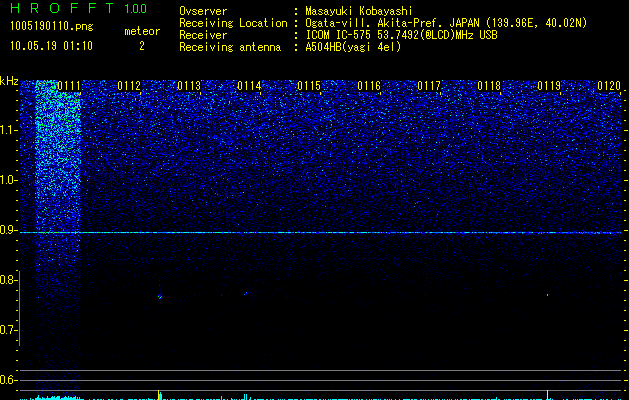Click the version number 1.0.0
This screenshot has height=400, width=629.
tap(136, 8)
